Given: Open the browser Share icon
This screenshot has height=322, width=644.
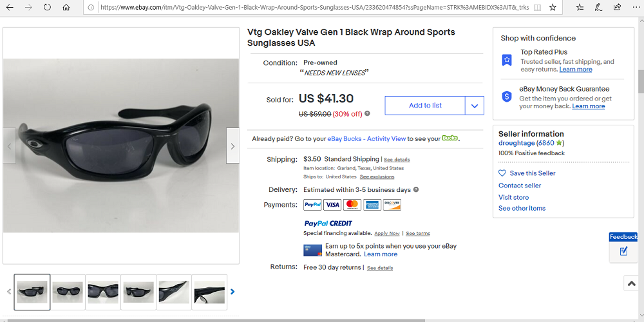Looking at the screenshot, I should (x=617, y=8).
